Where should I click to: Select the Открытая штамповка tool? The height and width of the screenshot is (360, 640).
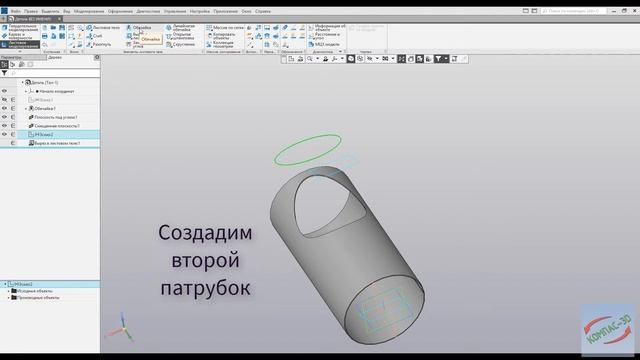click(x=179, y=36)
